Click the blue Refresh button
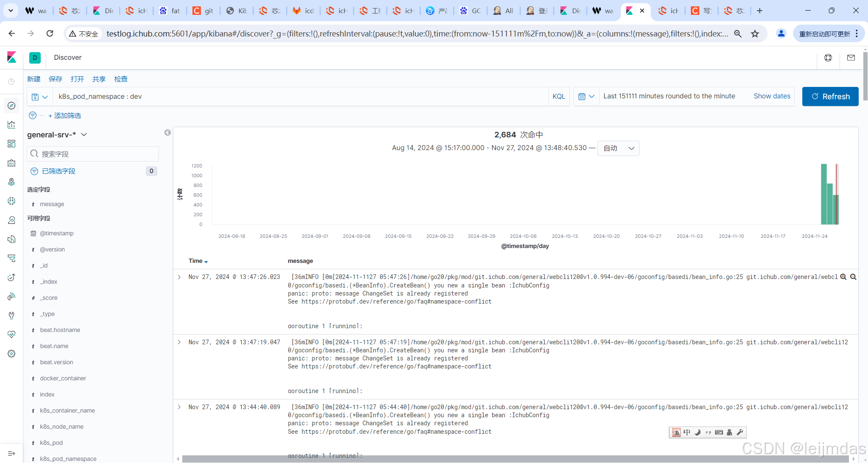868x463 pixels. (x=830, y=97)
